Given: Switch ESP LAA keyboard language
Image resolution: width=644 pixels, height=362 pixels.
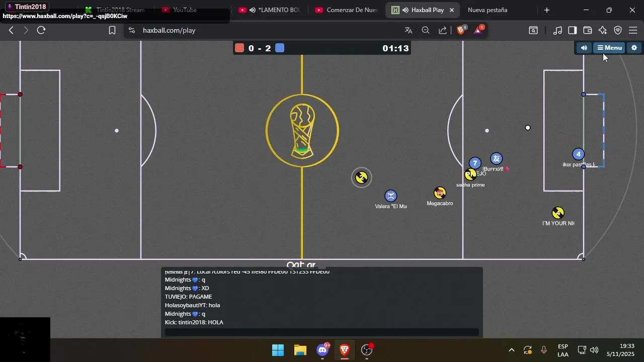Looking at the screenshot, I should [563, 350].
